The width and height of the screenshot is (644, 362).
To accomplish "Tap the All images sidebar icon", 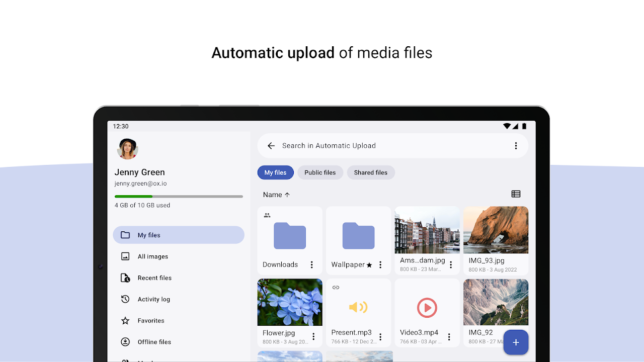I will (x=125, y=256).
